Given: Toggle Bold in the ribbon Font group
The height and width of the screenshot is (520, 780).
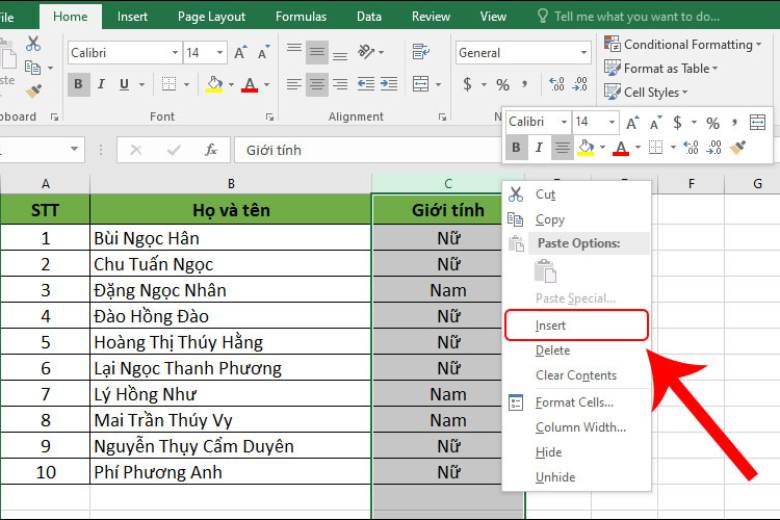Looking at the screenshot, I should (x=79, y=84).
